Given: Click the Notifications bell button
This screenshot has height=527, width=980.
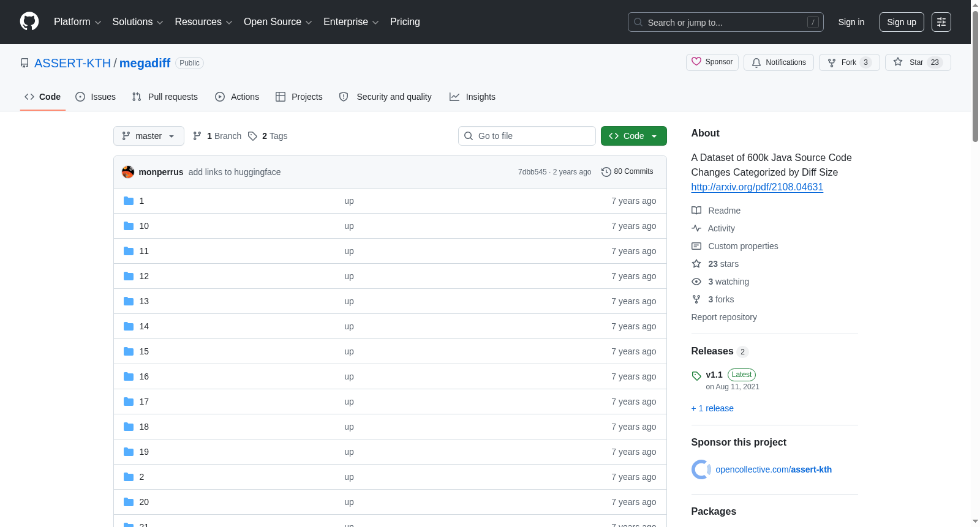Looking at the screenshot, I should [x=778, y=62].
